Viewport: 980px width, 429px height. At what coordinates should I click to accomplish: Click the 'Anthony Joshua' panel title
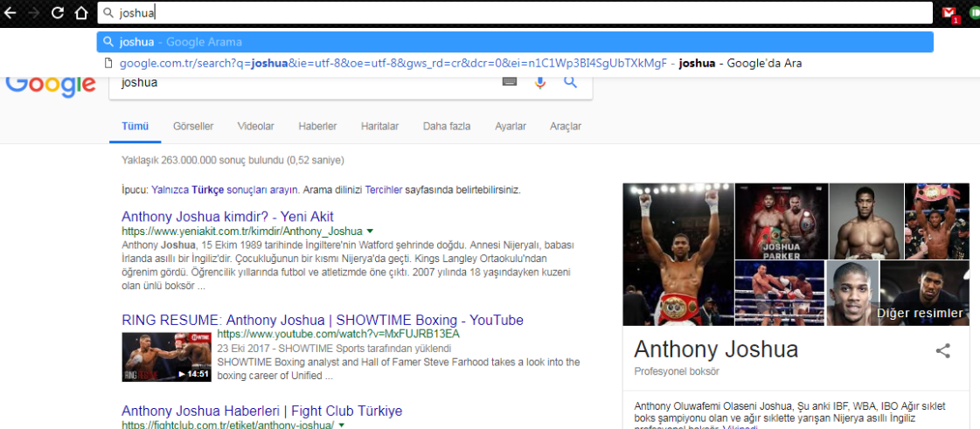(716, 349)
